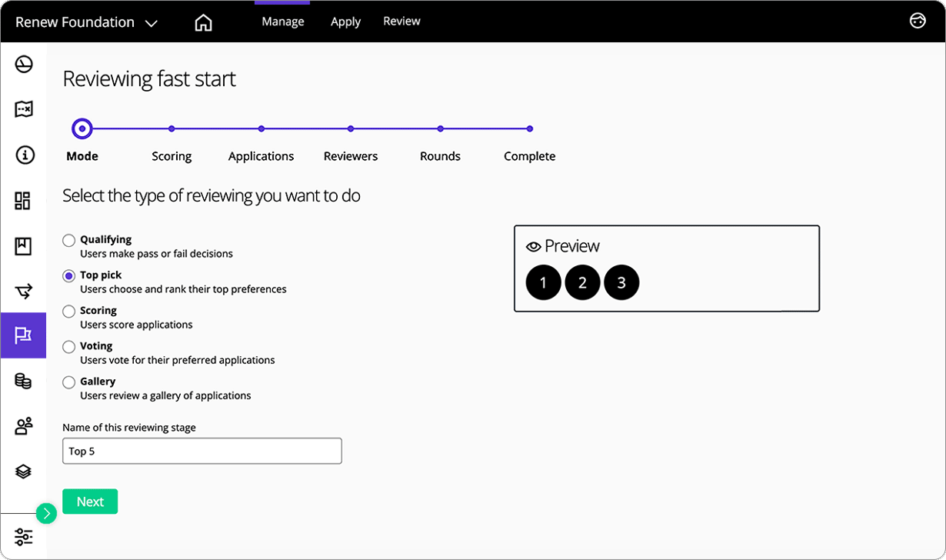Open the layers icon in the sidebar

(24, 471)
